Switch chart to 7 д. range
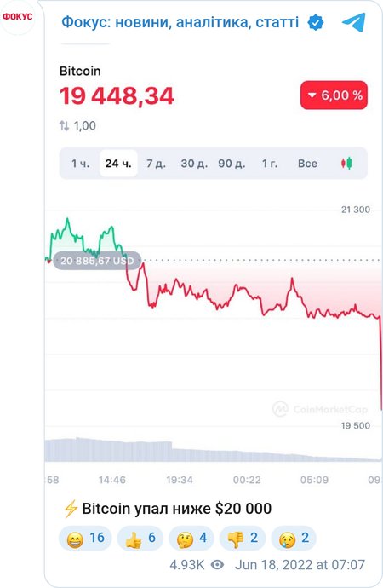Screen dimensions: 383x588 click(156, 164)
